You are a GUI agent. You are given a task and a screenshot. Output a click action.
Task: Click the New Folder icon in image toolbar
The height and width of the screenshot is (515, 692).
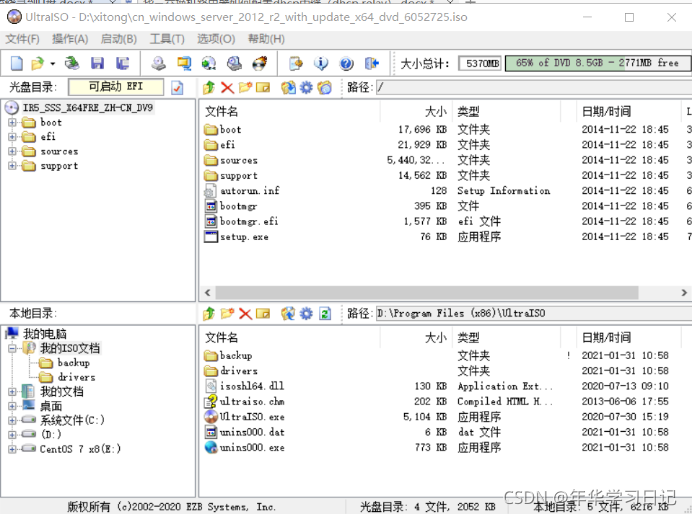[x=245, y=87]
